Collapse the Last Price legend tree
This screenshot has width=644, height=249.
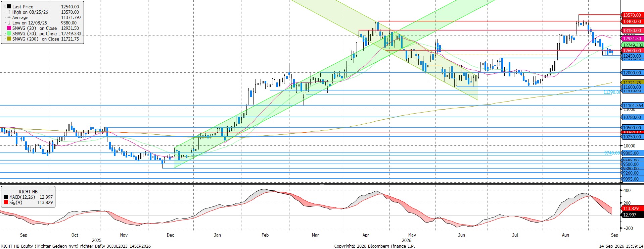pyautogui.click(x=5, y=6)
